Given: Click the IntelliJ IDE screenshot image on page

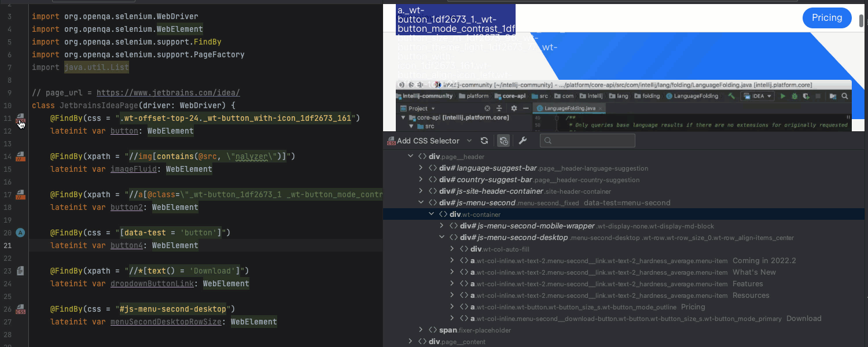Looking at the screenshot, I should tap(624, 106).
